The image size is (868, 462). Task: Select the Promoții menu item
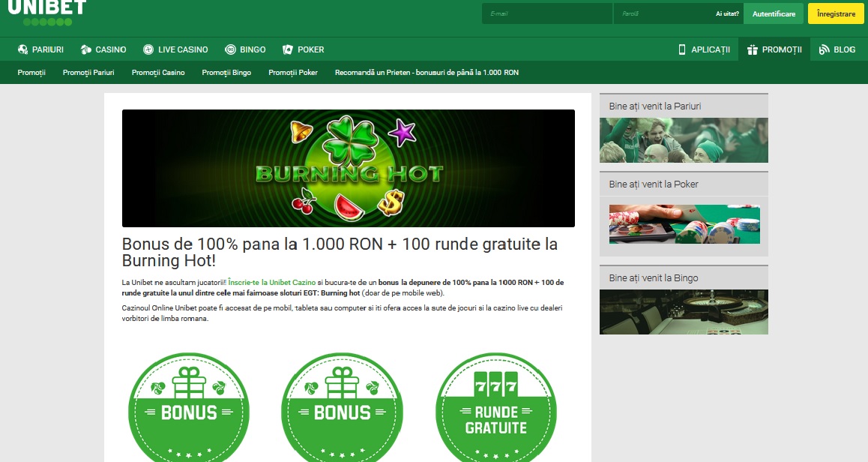tap(774, 49)
